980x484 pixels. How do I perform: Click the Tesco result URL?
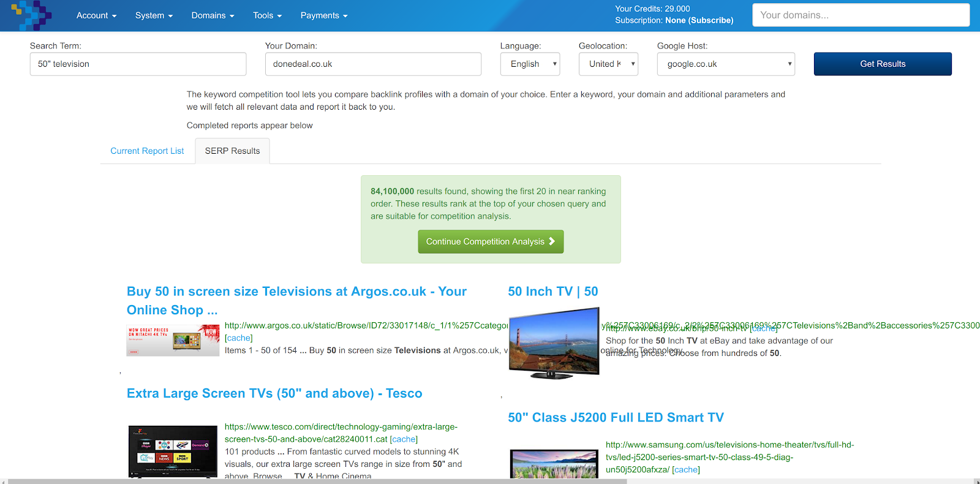click(341, 433)
